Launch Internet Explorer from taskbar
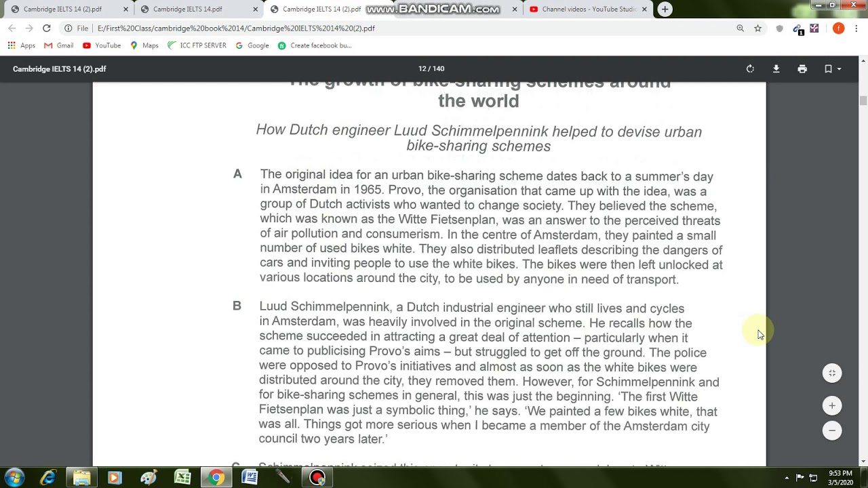The image size is (868, 488). [x=47, y=478]
